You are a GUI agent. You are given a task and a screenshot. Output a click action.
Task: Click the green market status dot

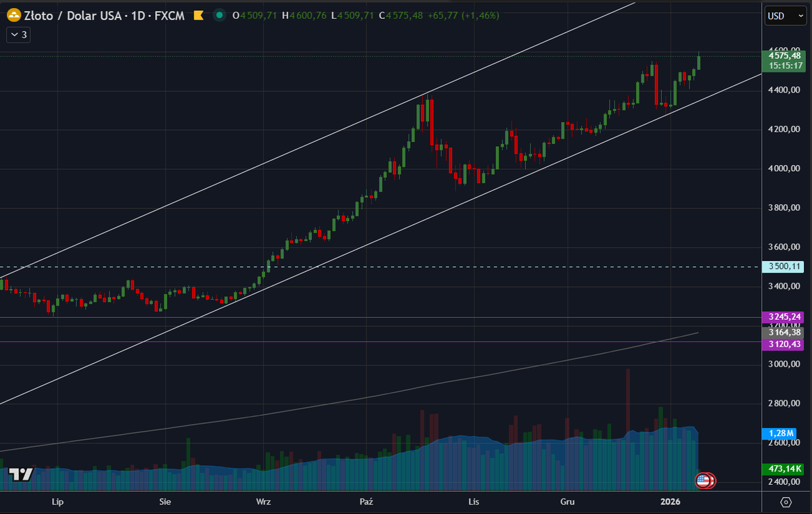(x=219, y=16)
